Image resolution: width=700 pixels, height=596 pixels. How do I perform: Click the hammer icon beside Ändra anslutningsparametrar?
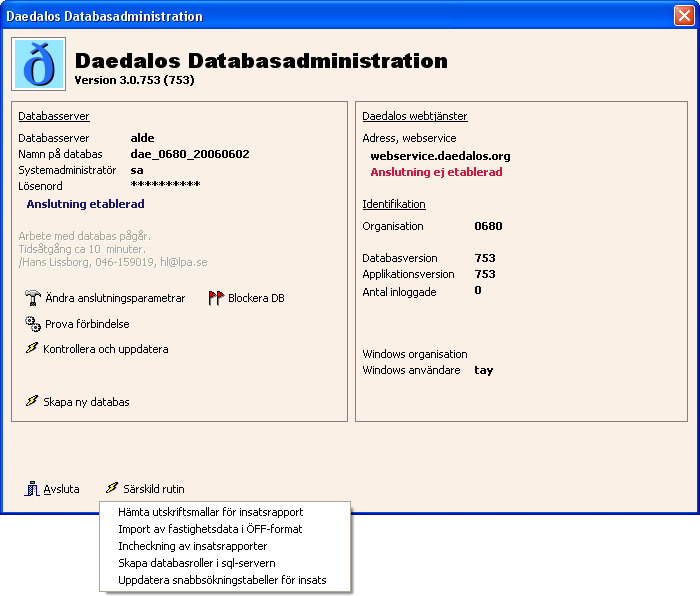click(x=33, y=298)
